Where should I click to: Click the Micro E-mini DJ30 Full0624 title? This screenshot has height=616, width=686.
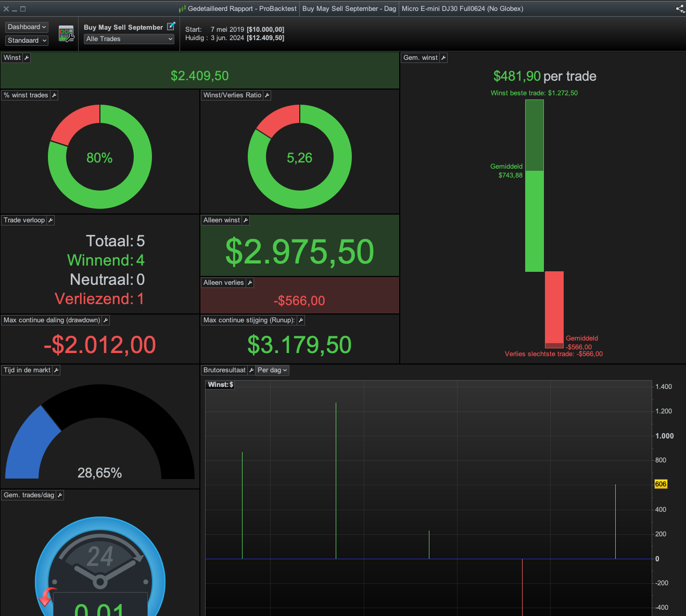pos(462,9)
